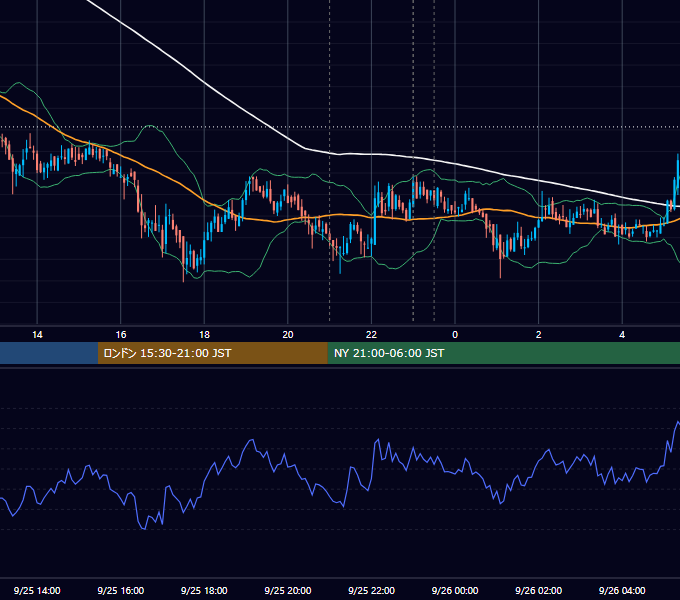Click the 22 hour axis label
Image resolution: width=680 pixels, height=600 pixels.
click(x=371, y=335)
